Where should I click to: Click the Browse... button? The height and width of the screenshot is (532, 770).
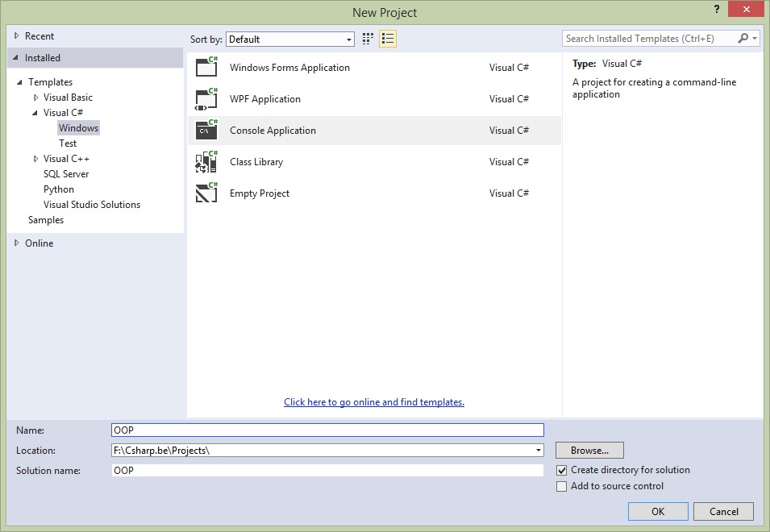(x=589, y=450)
